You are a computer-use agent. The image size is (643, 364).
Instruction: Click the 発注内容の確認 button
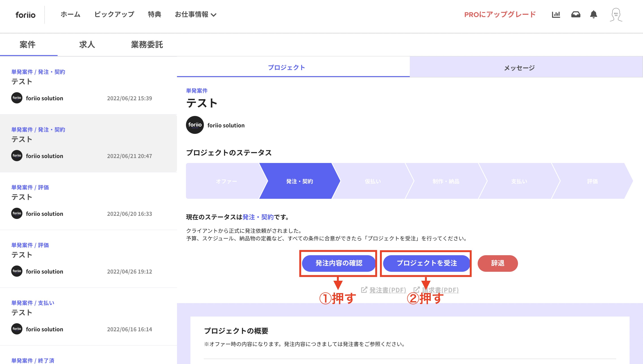click(x=339, y=263)
